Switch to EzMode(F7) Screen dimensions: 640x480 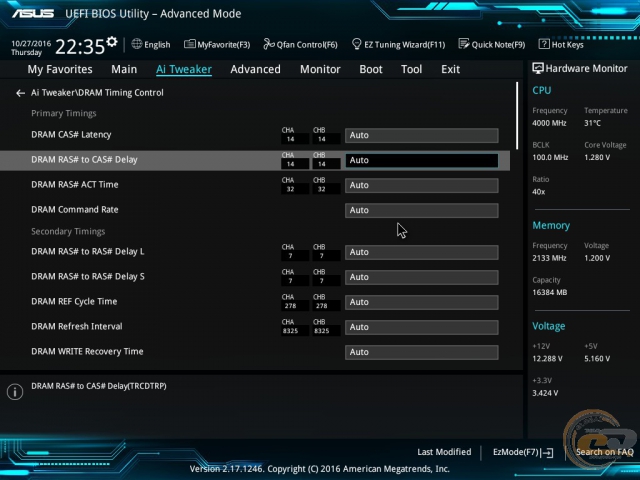tap(516, 452)
